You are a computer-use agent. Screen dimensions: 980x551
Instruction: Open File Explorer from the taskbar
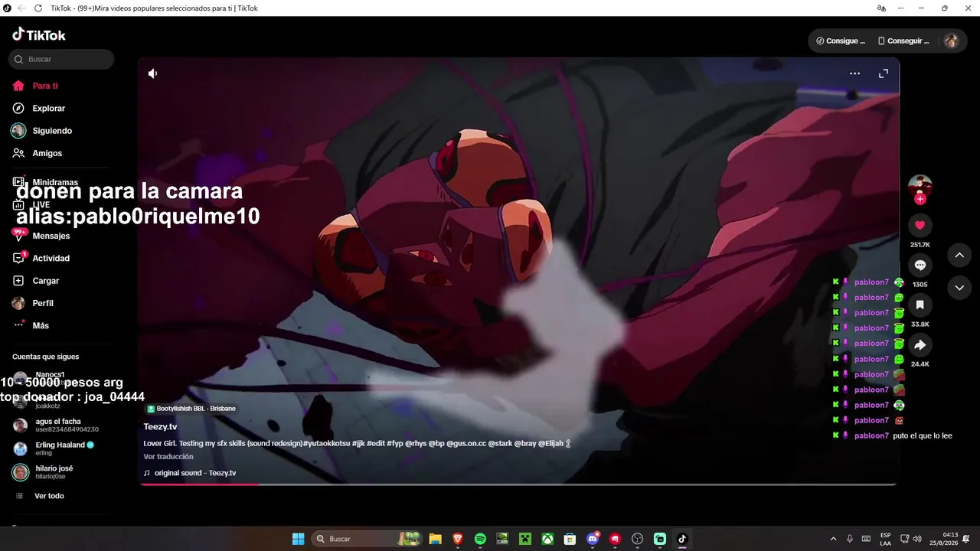[x=435, y=539]
